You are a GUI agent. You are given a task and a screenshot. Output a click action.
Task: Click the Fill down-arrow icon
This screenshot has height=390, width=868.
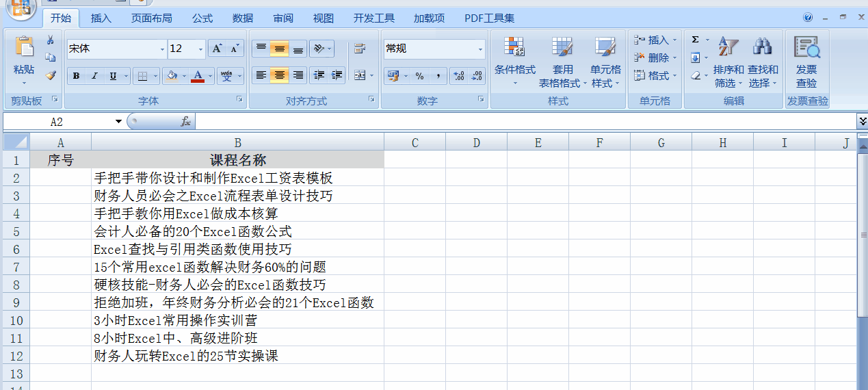696,57
